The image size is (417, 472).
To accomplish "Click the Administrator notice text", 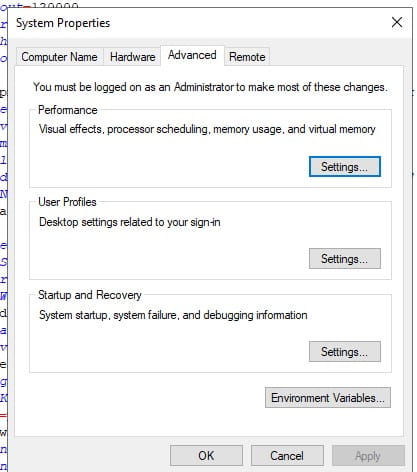I will [210, 87].
